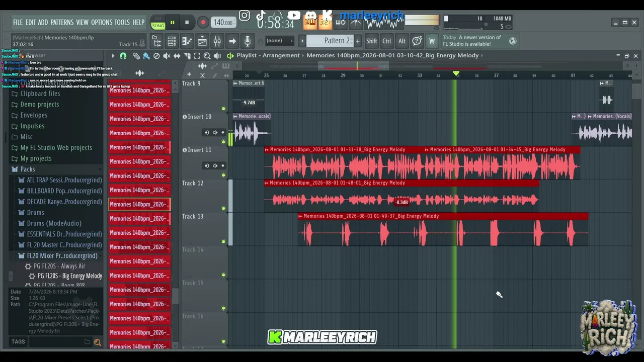The width and height of the screenshot is (644, 362).
Task: Toggle mute LED on Track 12
Action: point(223,208)
